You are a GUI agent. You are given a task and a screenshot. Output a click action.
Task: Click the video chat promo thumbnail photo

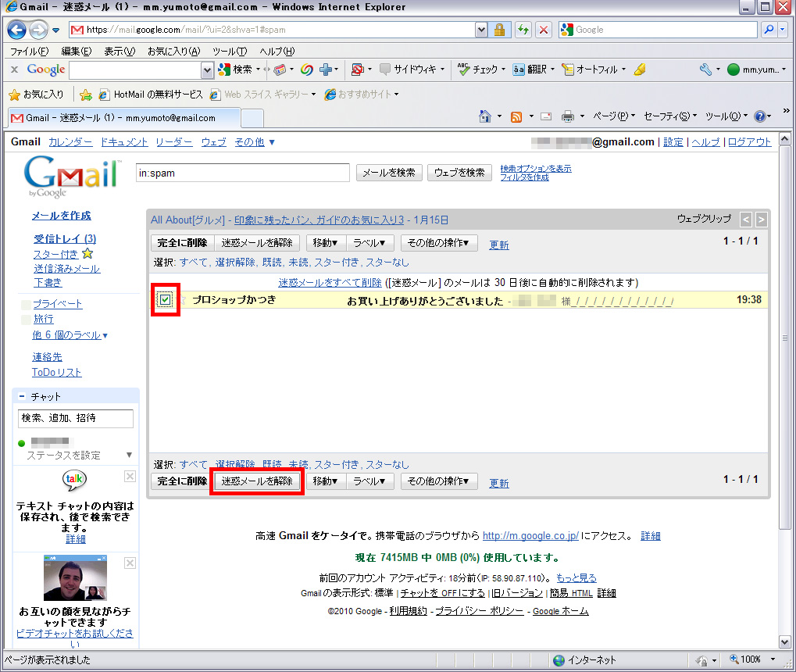coord(76,578)
